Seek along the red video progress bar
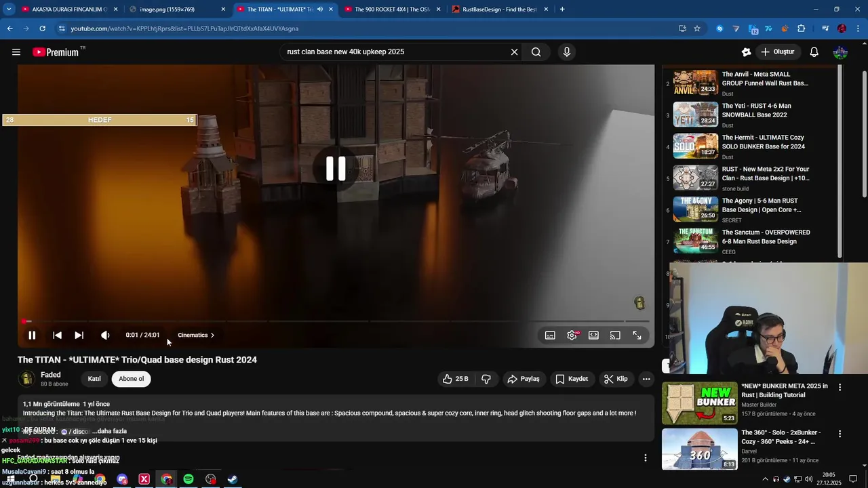 [x=336, y=321]
